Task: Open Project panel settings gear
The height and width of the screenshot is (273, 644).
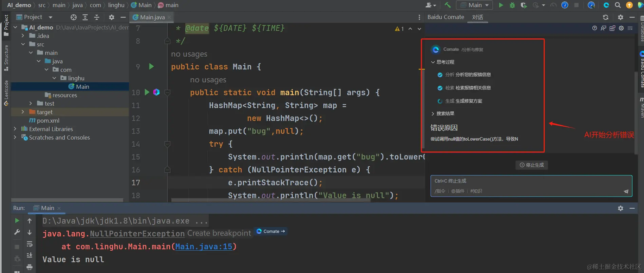Action: 112,17
